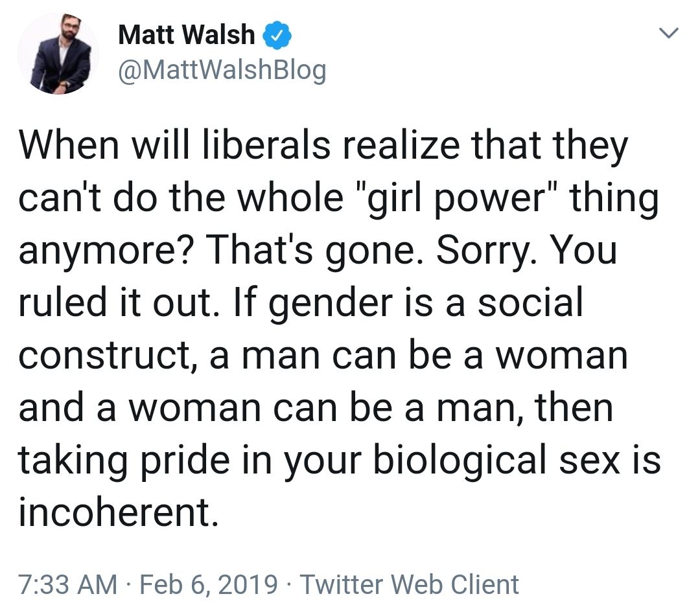This screenshot has width=700, height=605.
Task: Click the blue verified badge
Action: pyautogui.click(x=277, y=35)
